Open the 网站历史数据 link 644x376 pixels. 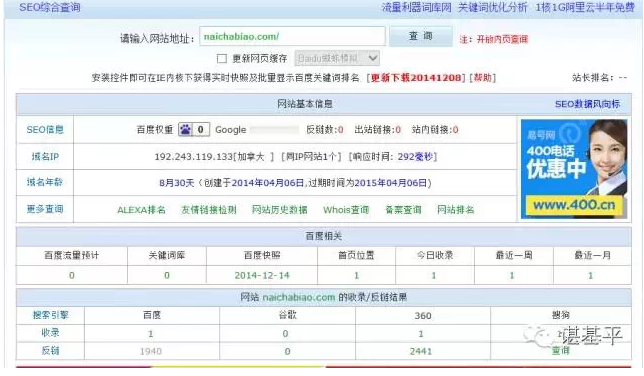pyautogui.click(x=279, y=210)
